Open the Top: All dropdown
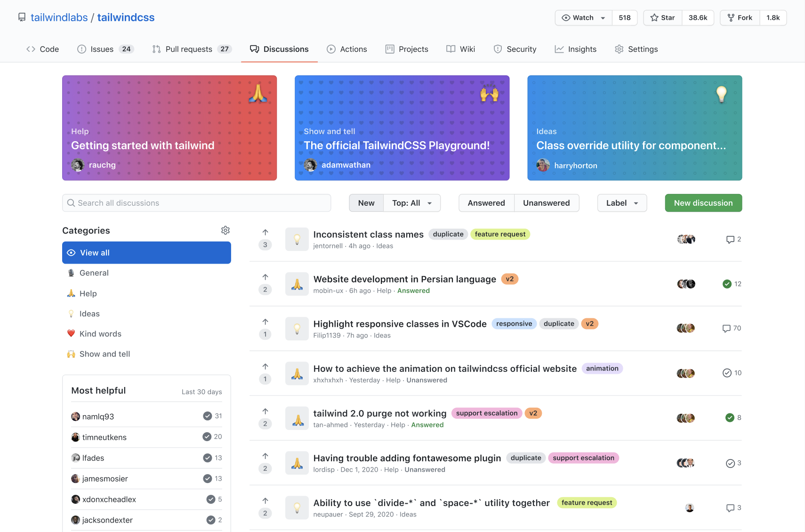 tap(412, 203)
